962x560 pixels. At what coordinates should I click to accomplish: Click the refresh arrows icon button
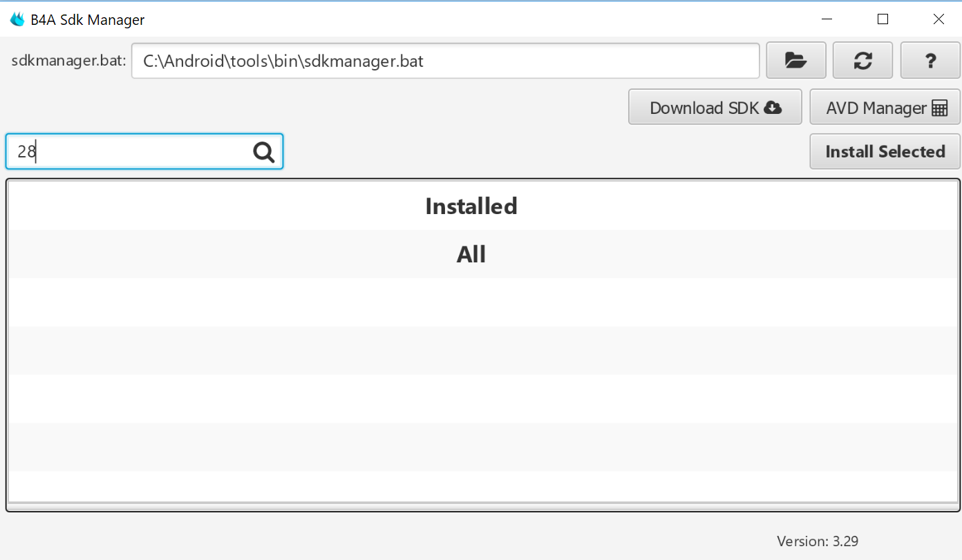[x=862, y=61]
